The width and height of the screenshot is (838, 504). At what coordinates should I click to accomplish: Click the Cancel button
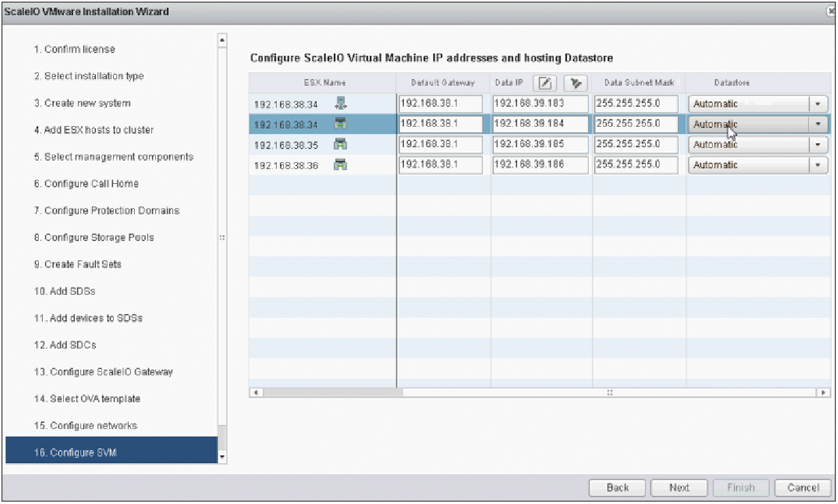click(803, 488)
